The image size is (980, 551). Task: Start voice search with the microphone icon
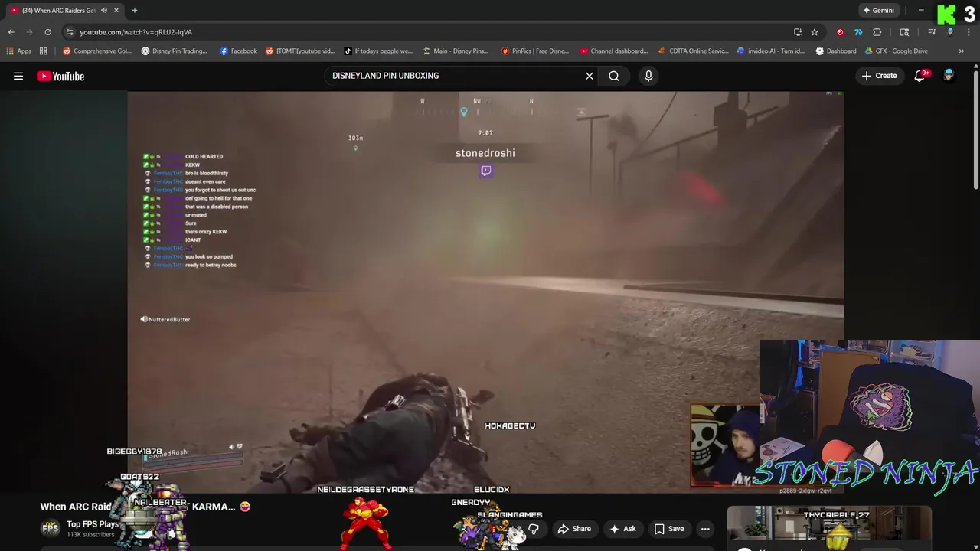point(648,76)
